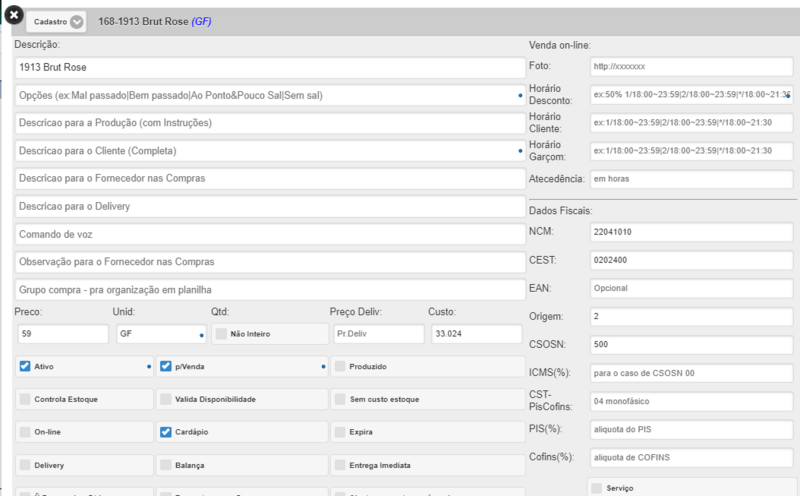The height and width of the screenshot is (496, 800).
Task: Click the 'Dados Fiscais:' heading
Action: click(560, 211)
